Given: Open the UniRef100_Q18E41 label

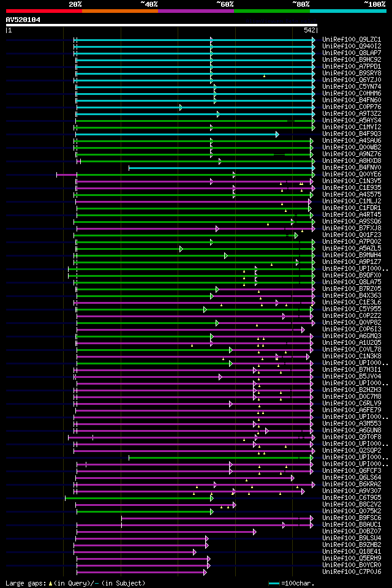Looking at the screenshot, I should point(352,552).
